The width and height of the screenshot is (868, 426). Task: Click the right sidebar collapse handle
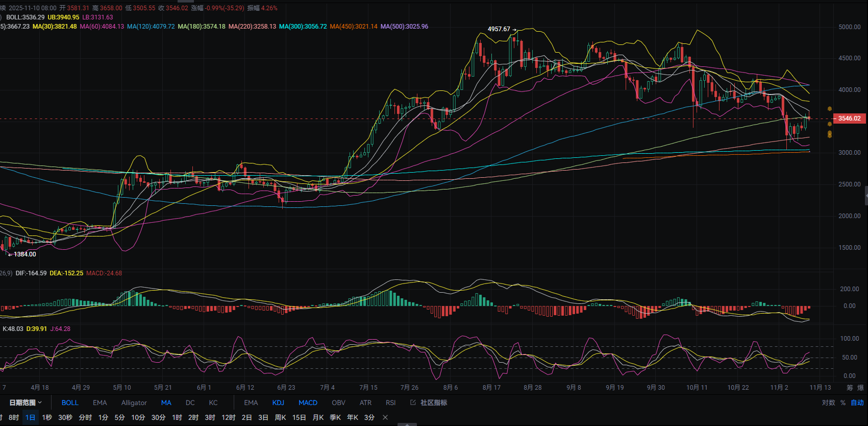click(x=866, y=196)
